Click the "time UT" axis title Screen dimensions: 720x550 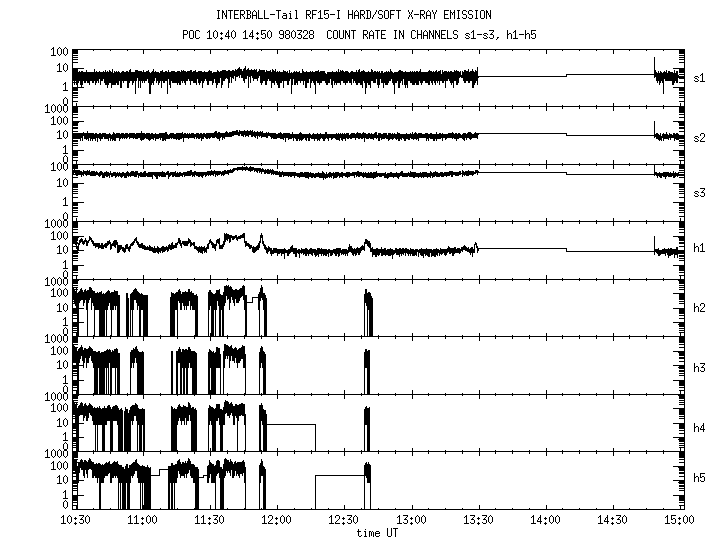[377, 533]
